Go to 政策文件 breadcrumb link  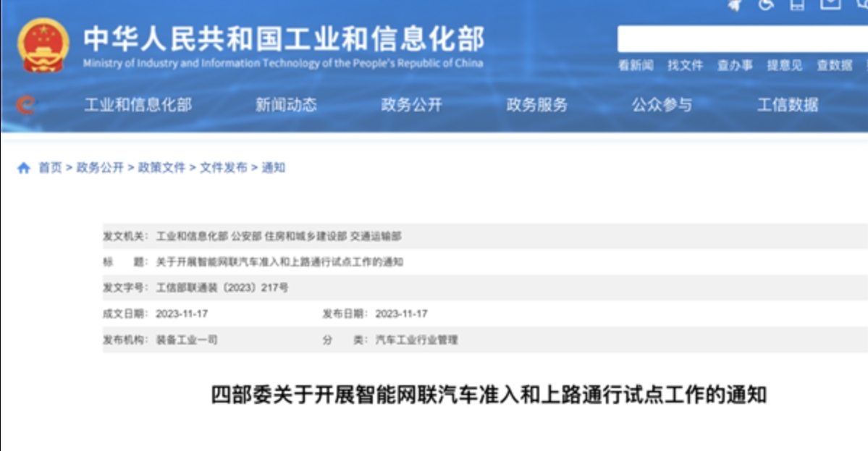(161, 168)
